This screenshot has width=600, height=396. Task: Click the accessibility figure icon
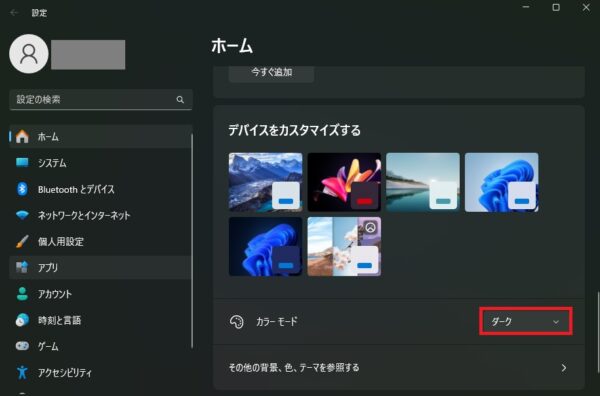click(22, 372)
